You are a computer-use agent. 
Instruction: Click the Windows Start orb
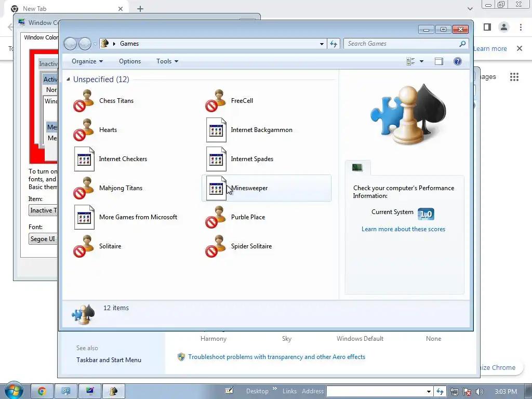(14, 391)
